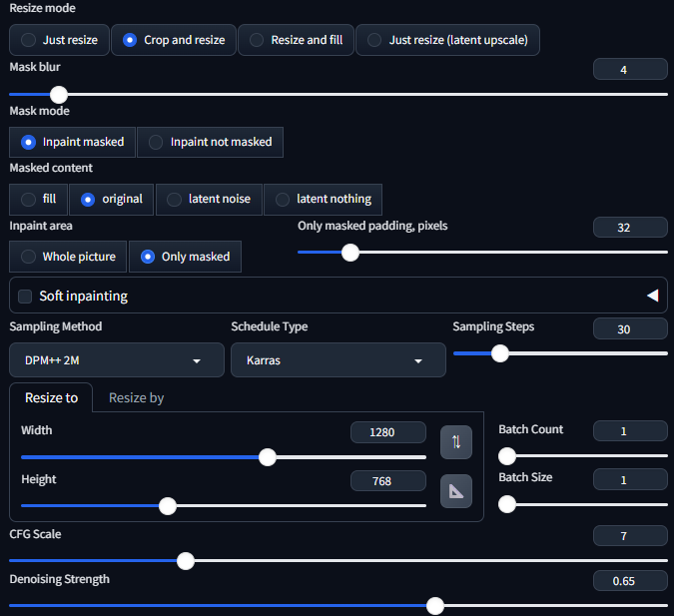The image size is (674, 616).
Task: Click the CFG Scale slider handle
Action: click(185, 561)
